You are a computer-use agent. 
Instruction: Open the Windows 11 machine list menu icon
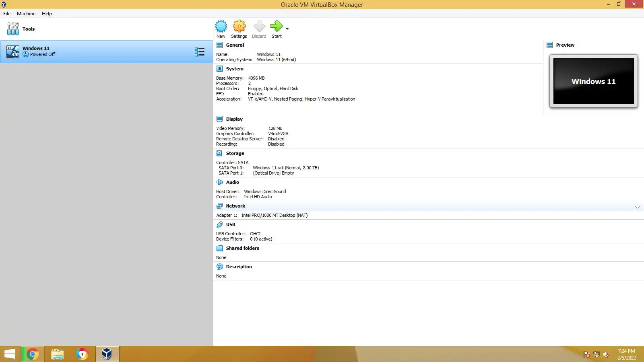point(200,51)
